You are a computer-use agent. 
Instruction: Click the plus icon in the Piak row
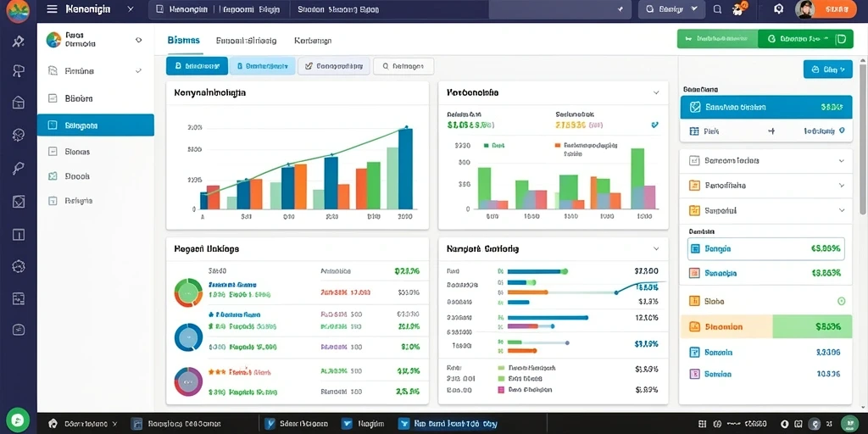771,131
